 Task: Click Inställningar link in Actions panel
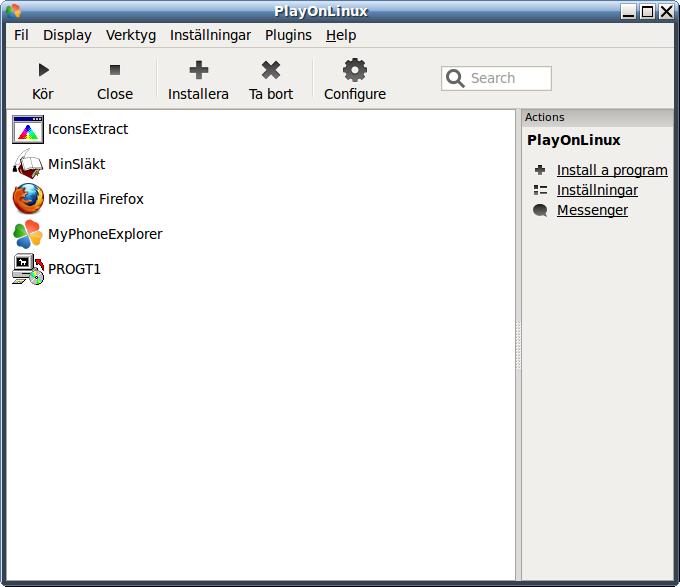tap(597, 190)
